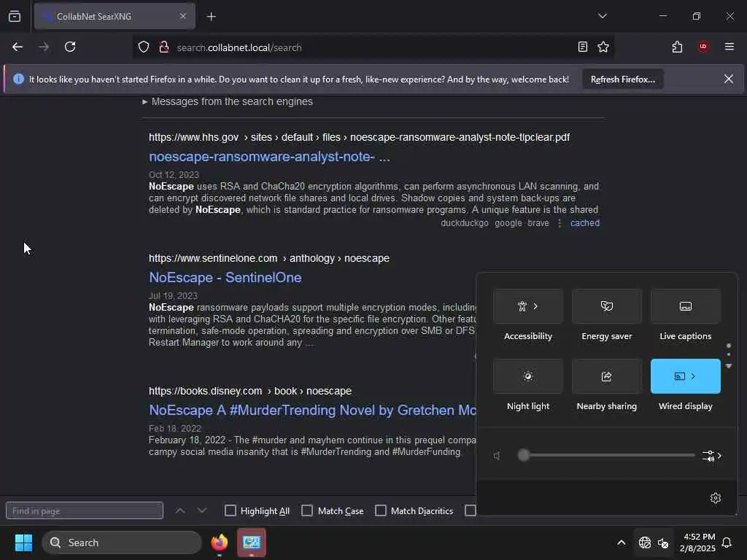Open NoEscape A #MurderTrending Novel result
Image resolution: width=747 pixels, height=560 pixels.
point(312,410)
